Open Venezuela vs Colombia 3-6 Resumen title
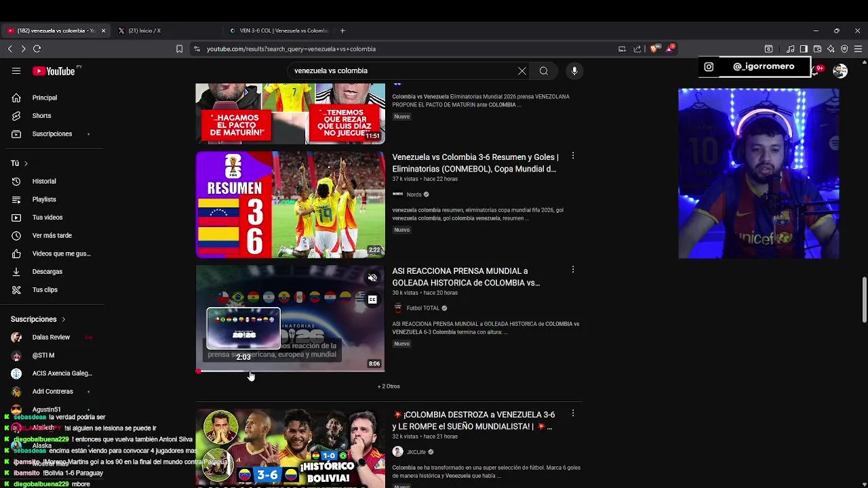 475,163
